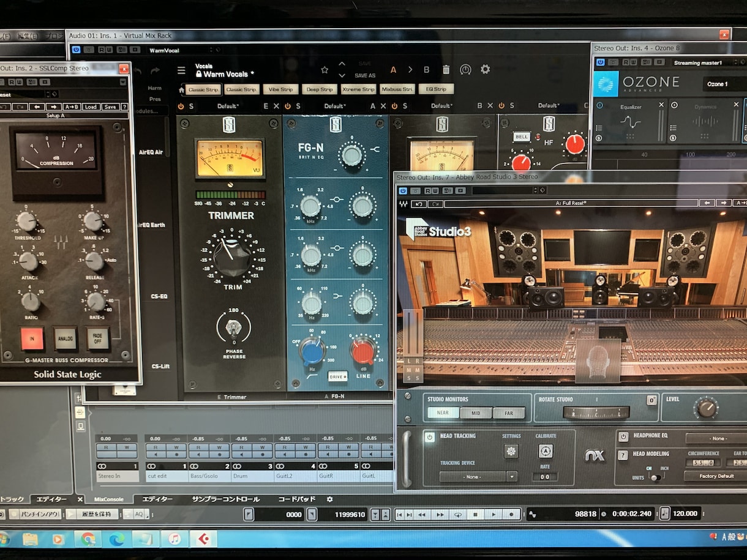Image resolution: width=747 pixels, height=560 pixels.
Task: Click the SSLComp Load button
Action: tap(91, 106)
